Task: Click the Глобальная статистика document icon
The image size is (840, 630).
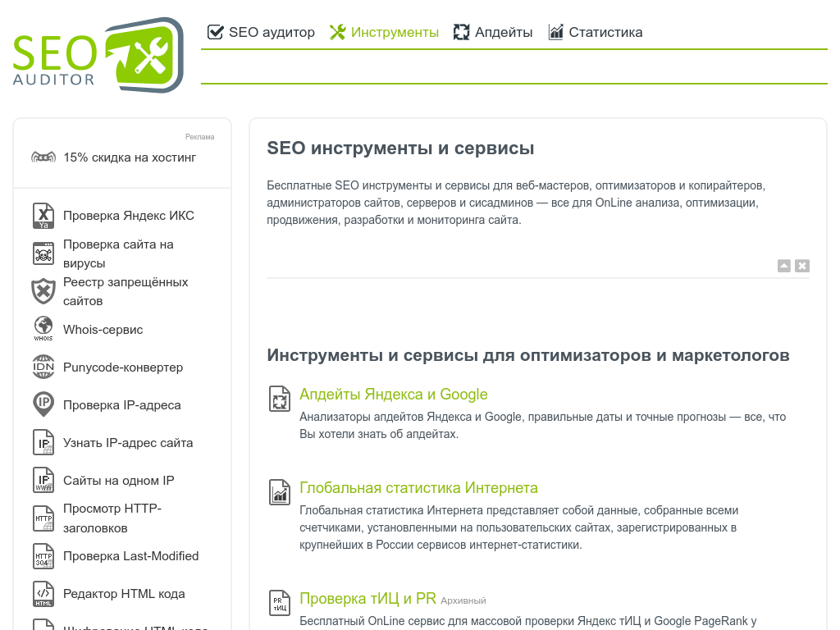Action: coord(280,492)
